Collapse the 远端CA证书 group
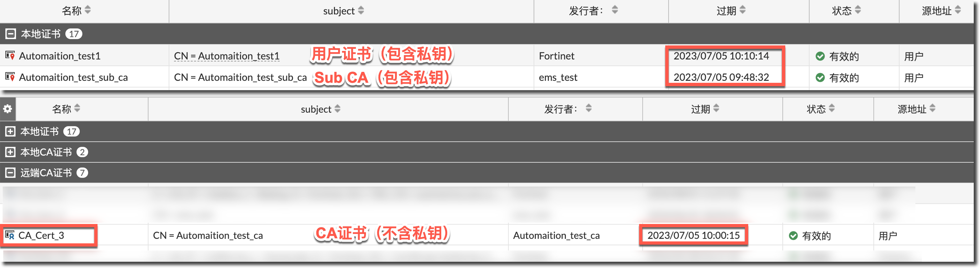 (10, 173)
